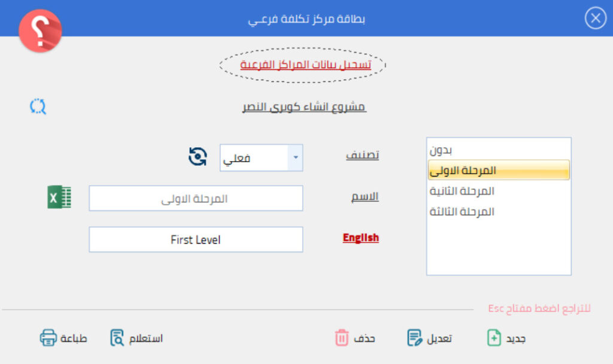This screenshot has width=613, height=364.
Task: Click the First Level English name field
Action: (x=196, y=239)
